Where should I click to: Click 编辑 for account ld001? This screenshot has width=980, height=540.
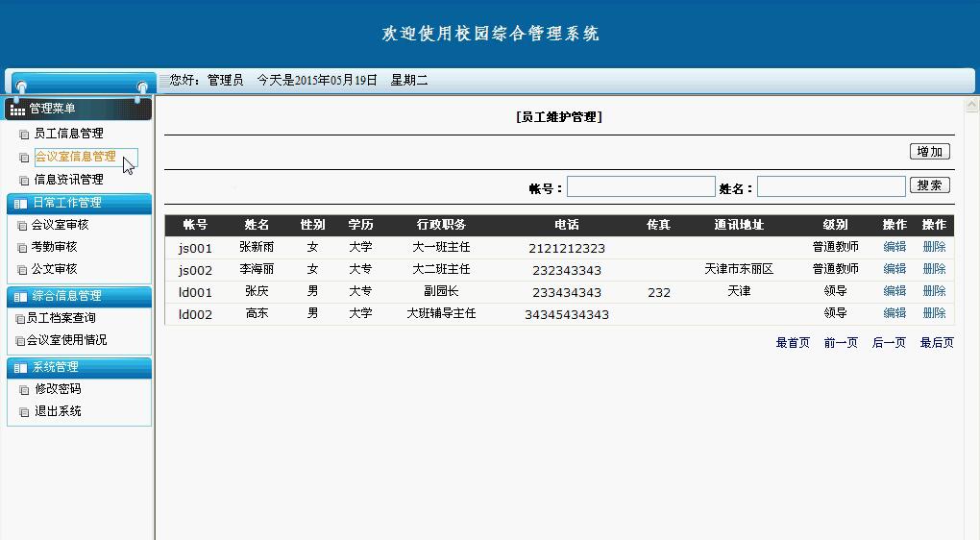894,290
